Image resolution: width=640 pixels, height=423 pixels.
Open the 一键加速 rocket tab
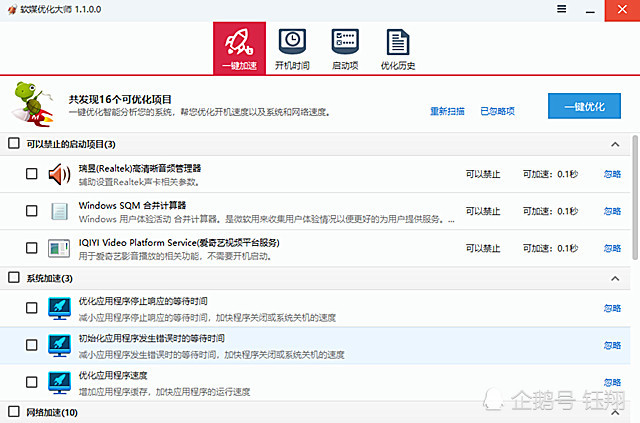240,48
